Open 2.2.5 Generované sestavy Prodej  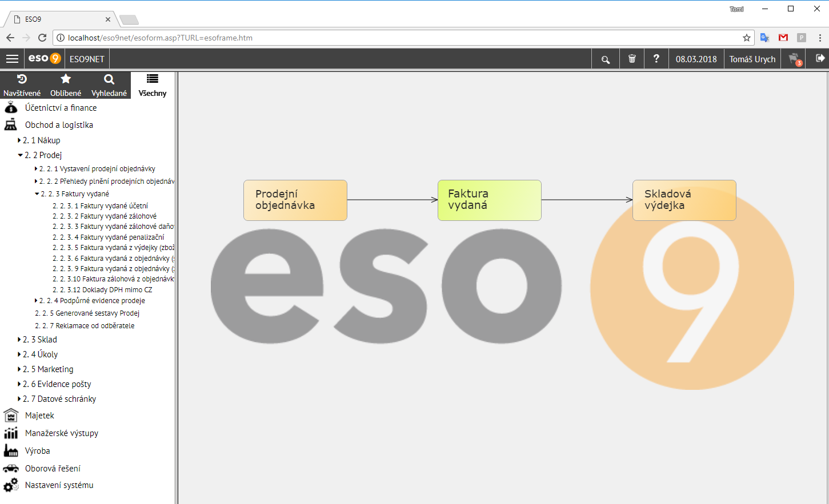87,313
